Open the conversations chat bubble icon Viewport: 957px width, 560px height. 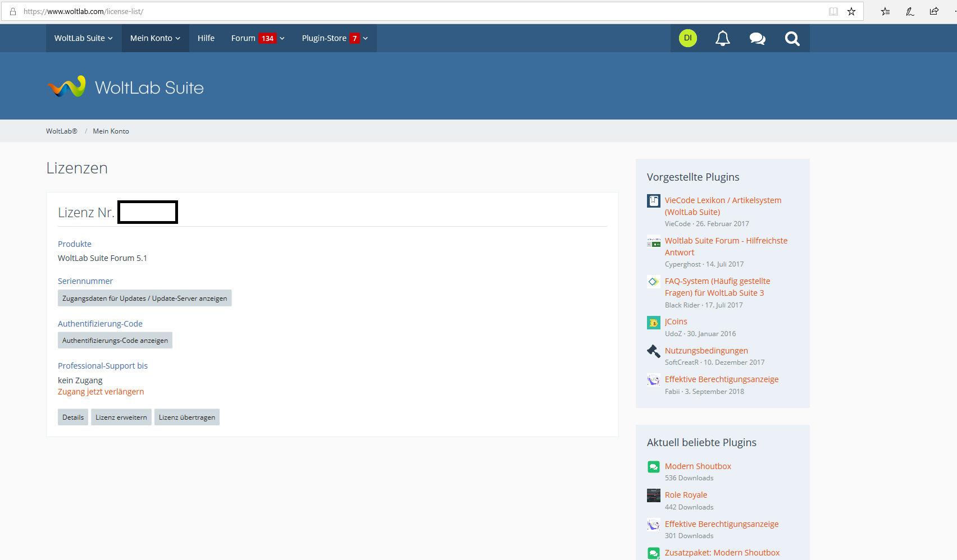[x=757, y=38]
